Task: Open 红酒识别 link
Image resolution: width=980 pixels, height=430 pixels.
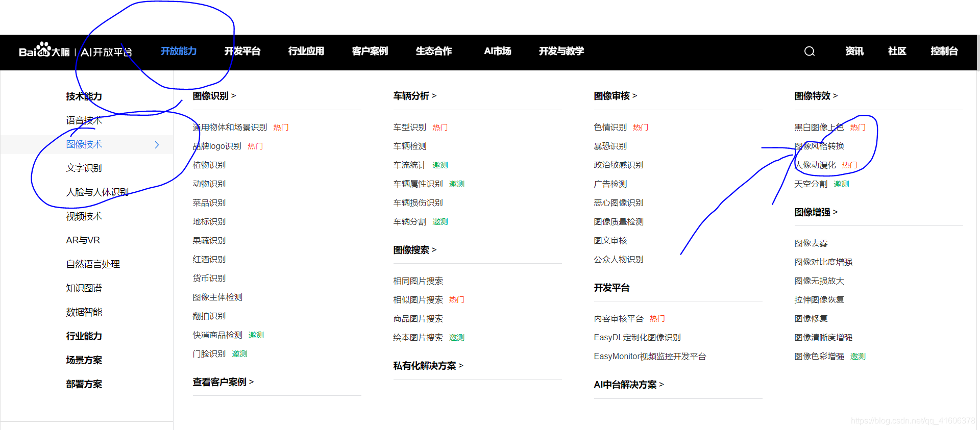Action: pyautogui.click(x=209, y=260)
